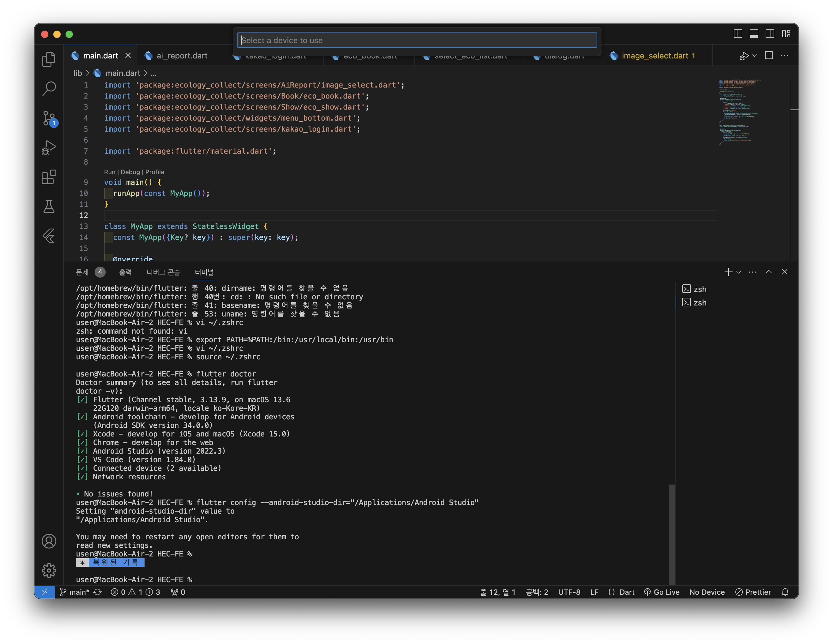This screenshot has width=833, height=644.
Task: Open the Search view
Action: coord(49,88)
